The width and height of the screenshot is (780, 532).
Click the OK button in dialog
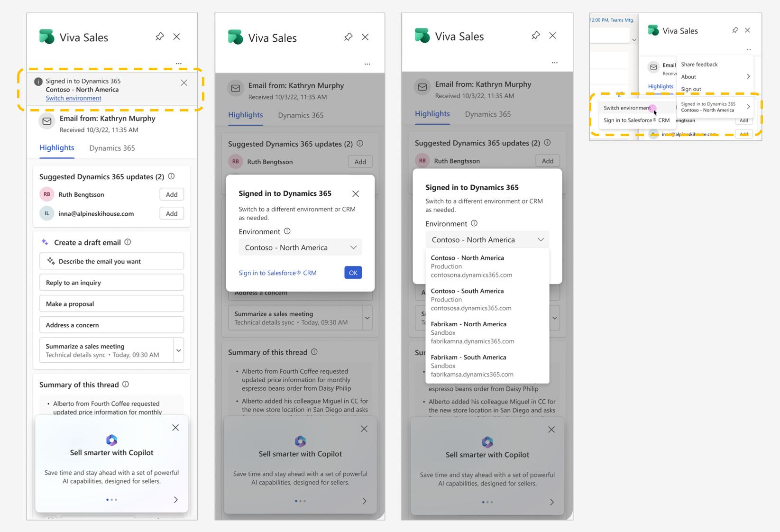click(353, 273)
